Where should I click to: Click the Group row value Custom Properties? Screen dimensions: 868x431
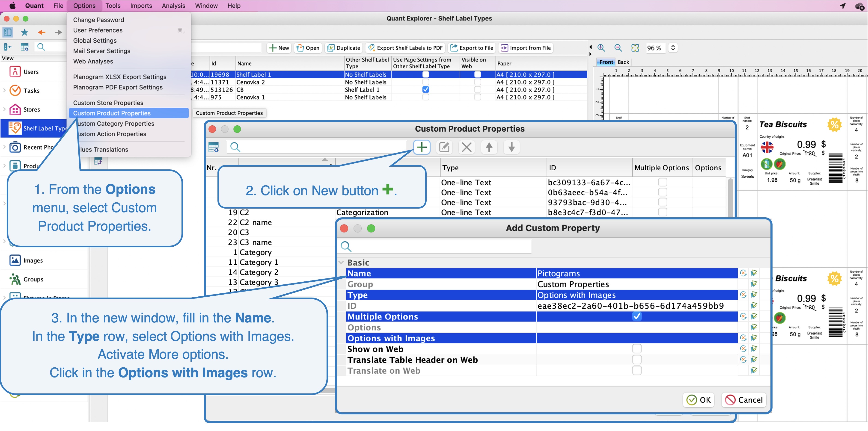point(636,284)
